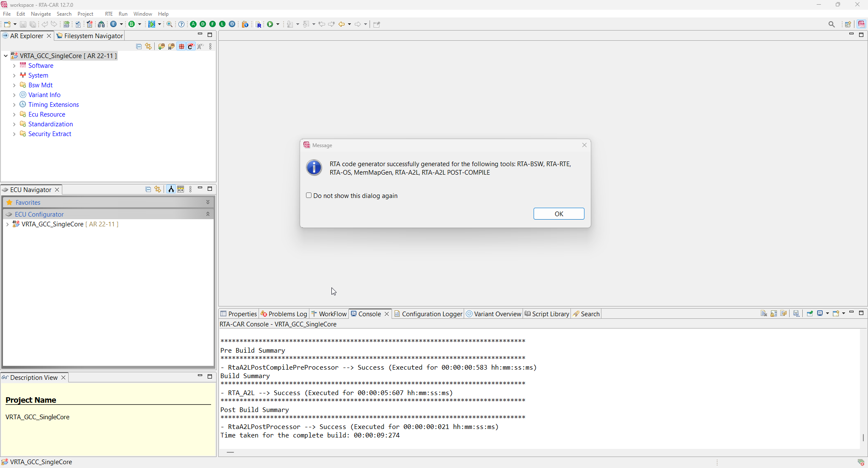Click the New wizard icon in the toolbar
The height and width of the screenshot is (468, 868).
(x=7, y=24)
